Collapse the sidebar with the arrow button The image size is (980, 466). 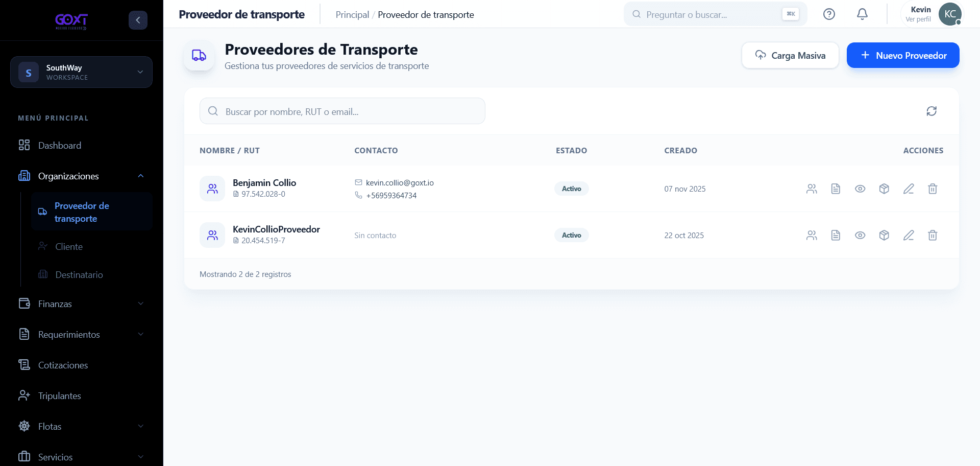pyautogui.click(x=138, y=20)
